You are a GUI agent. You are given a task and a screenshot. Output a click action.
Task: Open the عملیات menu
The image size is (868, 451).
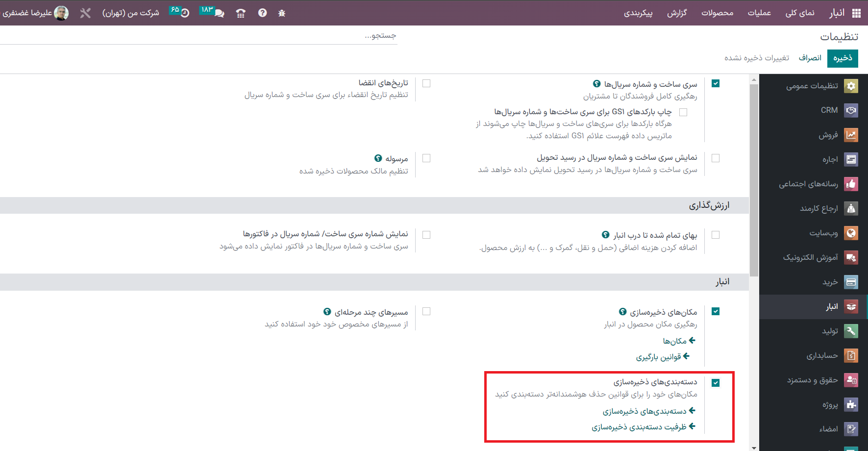click(759, 13)
